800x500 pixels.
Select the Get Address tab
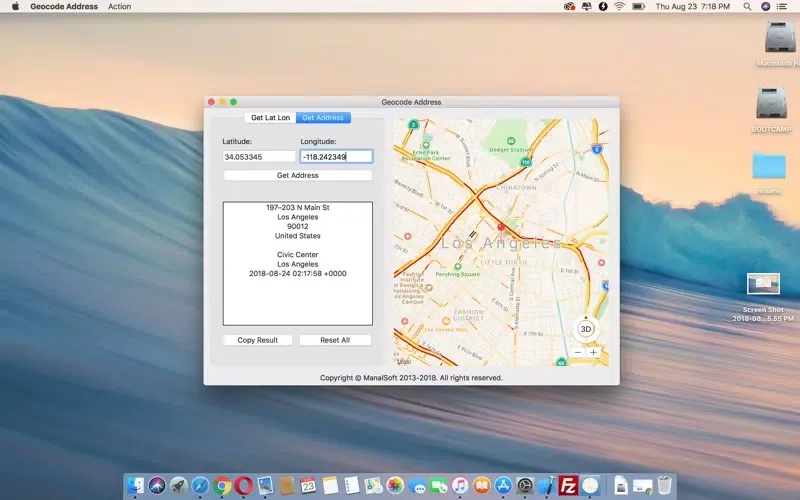pos(323,118)
